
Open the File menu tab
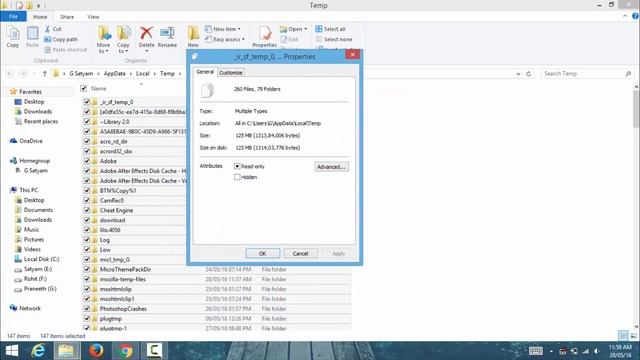(13, 16)
